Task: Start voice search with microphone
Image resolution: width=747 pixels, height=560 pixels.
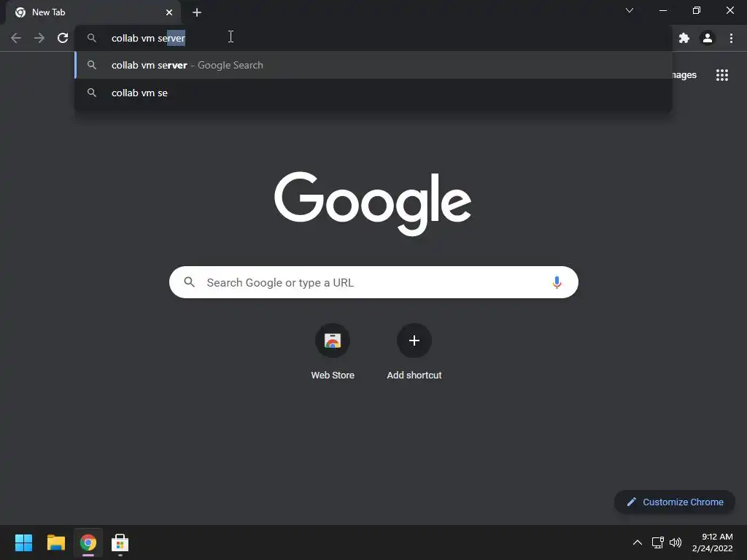Action: click(x=557, y=282)
